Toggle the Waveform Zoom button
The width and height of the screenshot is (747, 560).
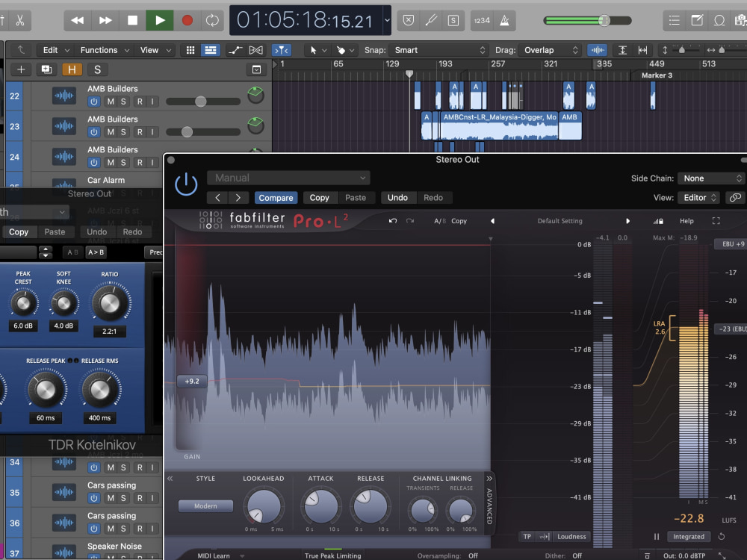coord(597,50)
